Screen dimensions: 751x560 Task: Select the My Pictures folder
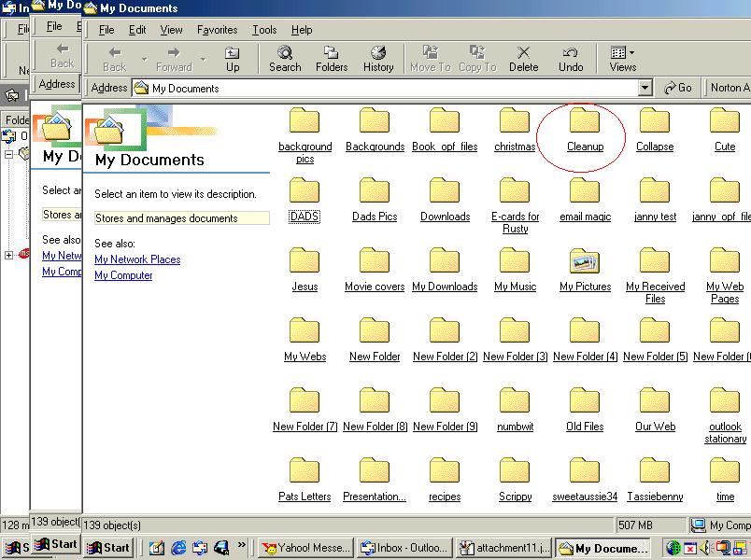tap(585, 264)
